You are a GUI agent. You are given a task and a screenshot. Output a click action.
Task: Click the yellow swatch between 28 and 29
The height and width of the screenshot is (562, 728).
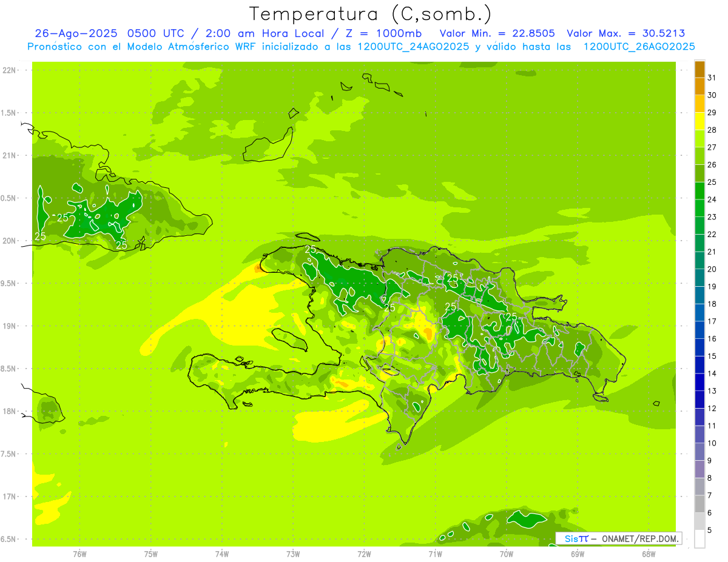(699, 121)
